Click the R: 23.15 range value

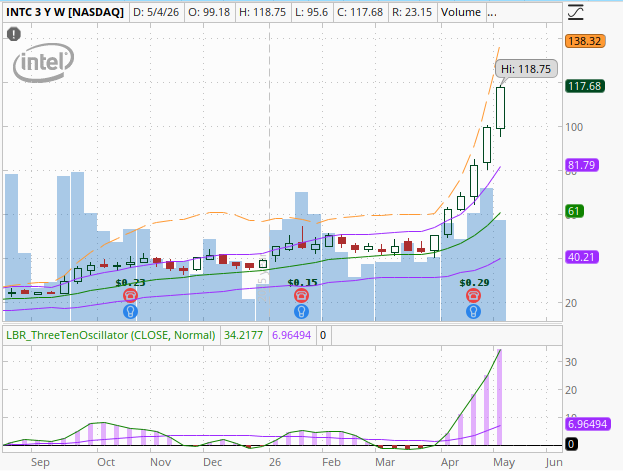coord(412,12)
